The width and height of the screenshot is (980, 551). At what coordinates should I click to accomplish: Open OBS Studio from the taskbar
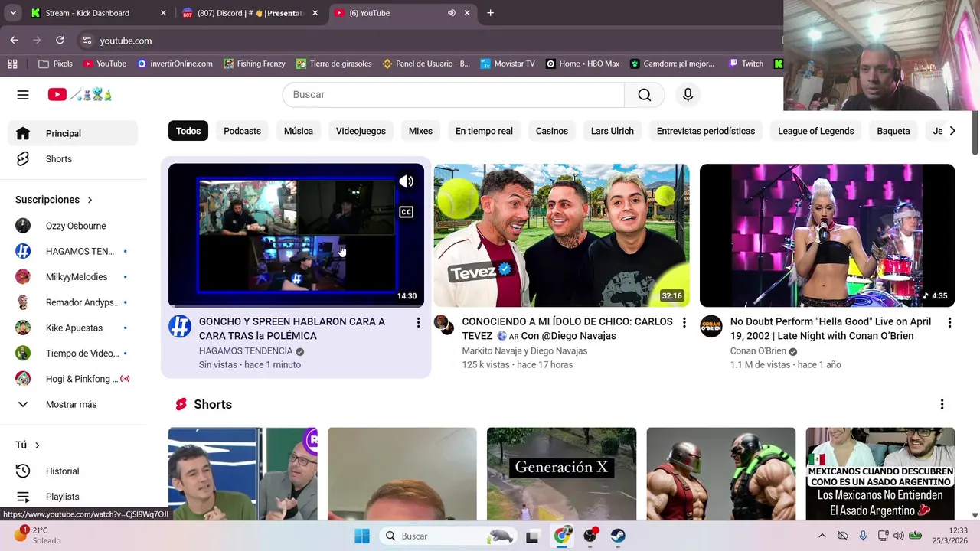[x=590, y=536]
